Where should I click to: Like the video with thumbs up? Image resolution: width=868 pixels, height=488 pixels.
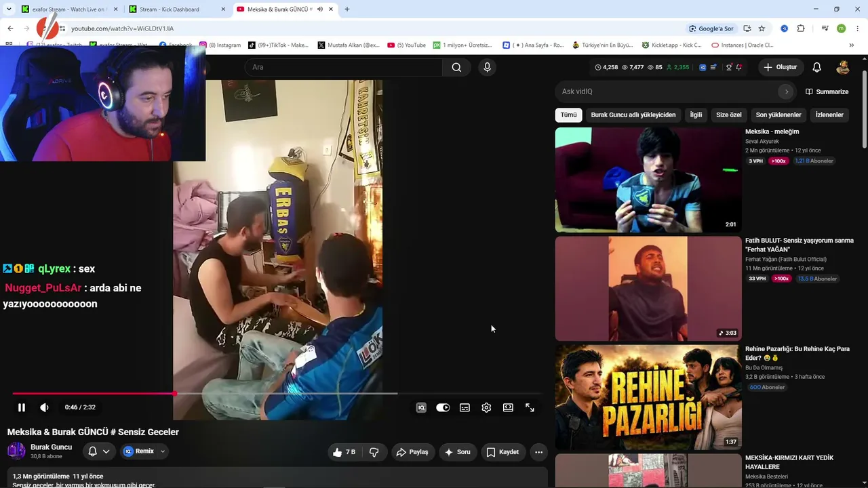click(x=344, y=452)
